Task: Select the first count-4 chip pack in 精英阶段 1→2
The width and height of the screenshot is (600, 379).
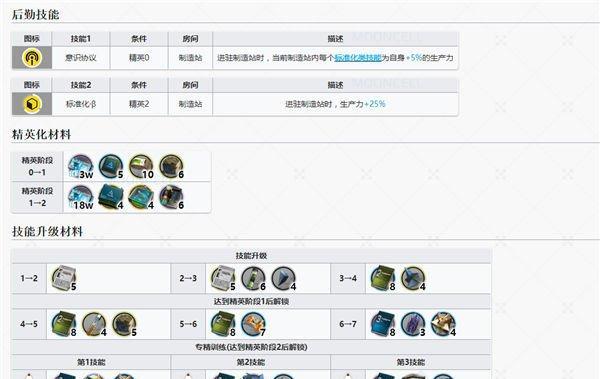Action: pyautogui.click(x=111, y=198)
